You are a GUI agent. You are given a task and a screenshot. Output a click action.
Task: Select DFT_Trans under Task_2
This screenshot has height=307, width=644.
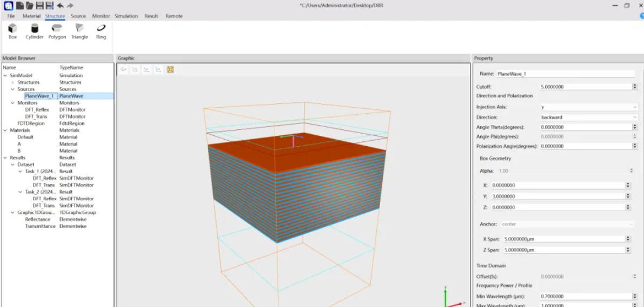[x=44, y=205]
